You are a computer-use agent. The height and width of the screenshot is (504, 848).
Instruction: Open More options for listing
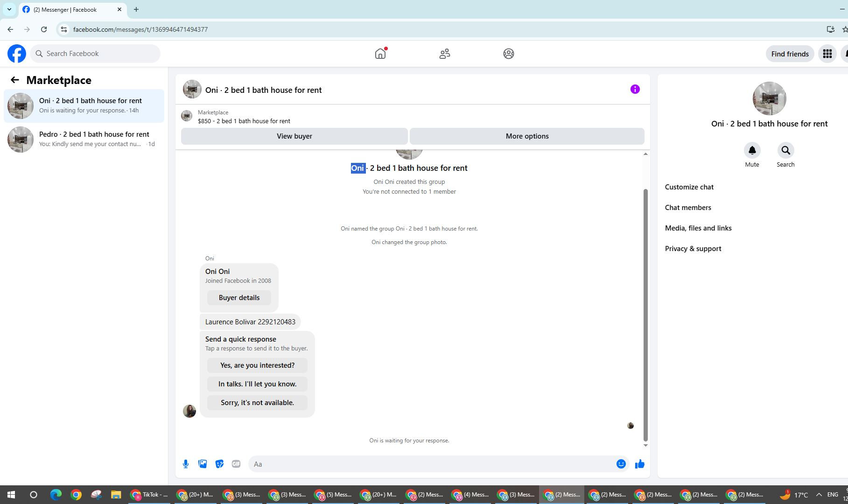coord(527,136)
